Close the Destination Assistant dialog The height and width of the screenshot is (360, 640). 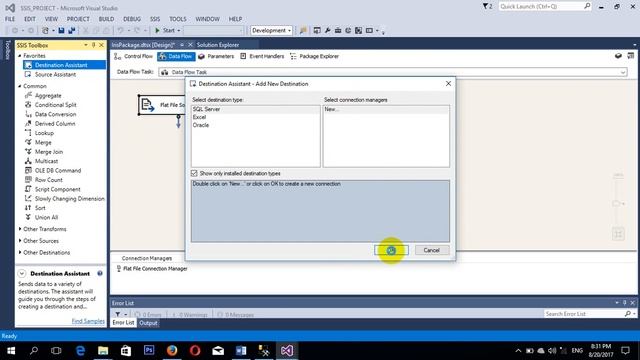(448, 83)
